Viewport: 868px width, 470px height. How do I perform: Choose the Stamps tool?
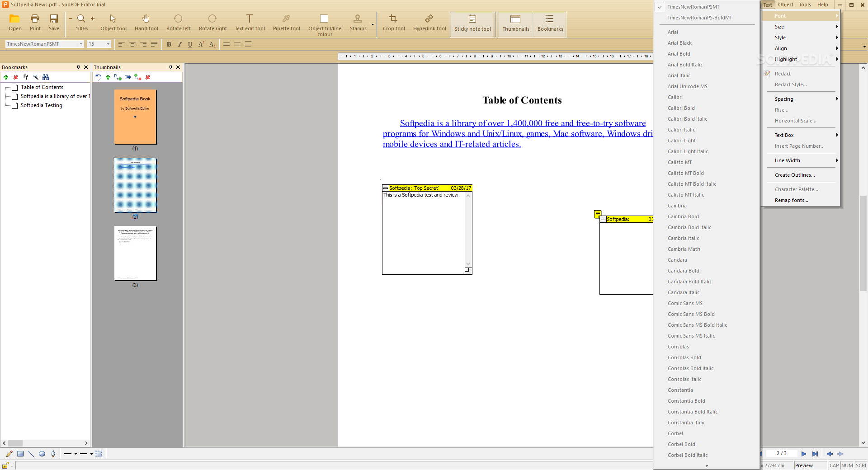click(358, 23)
